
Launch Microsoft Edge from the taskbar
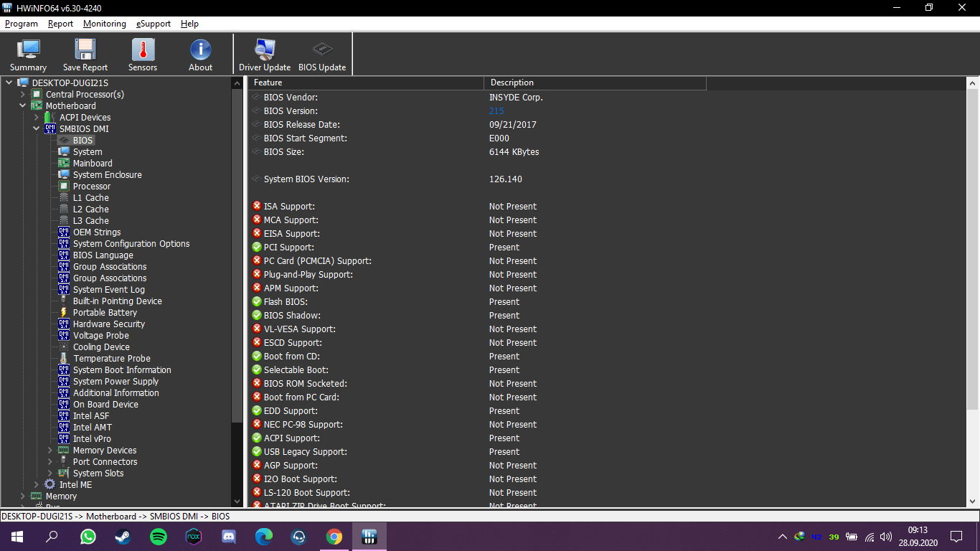tap(264, 536)
